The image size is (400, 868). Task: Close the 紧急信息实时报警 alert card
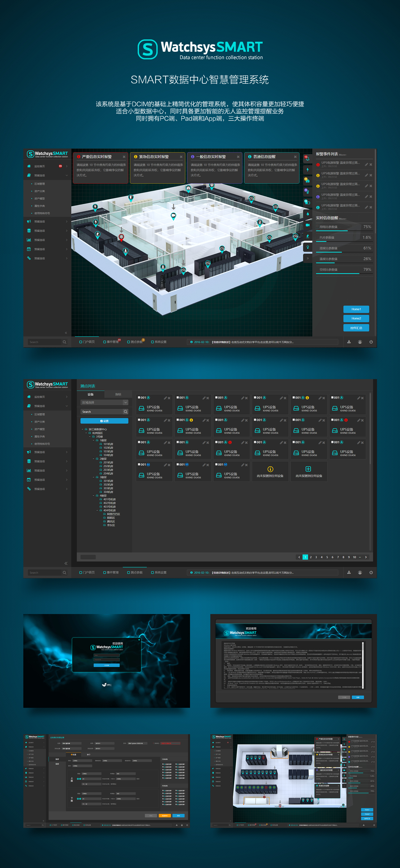181,157
